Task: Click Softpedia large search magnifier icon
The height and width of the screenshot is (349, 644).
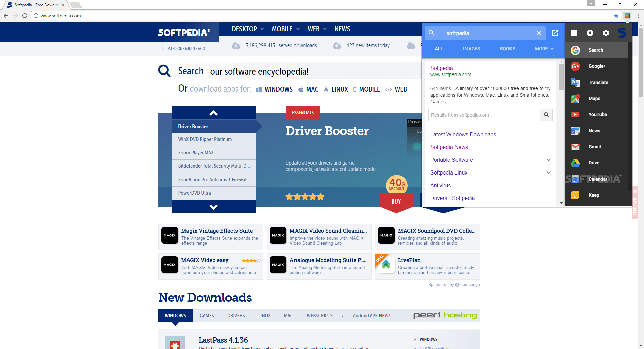Action: (164, 71)
